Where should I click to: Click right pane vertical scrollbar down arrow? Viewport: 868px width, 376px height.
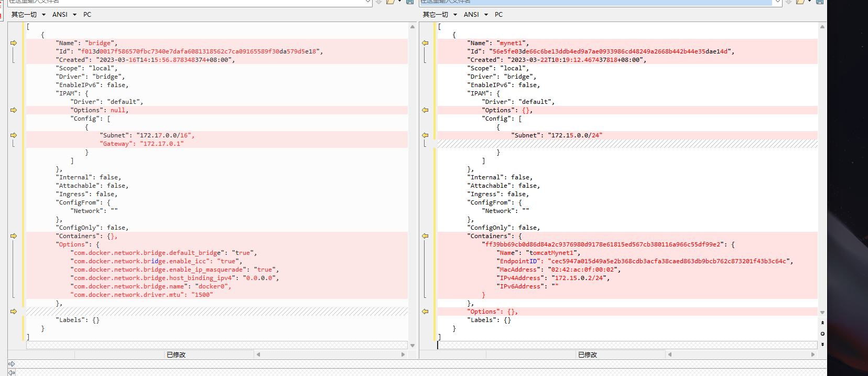822,313
